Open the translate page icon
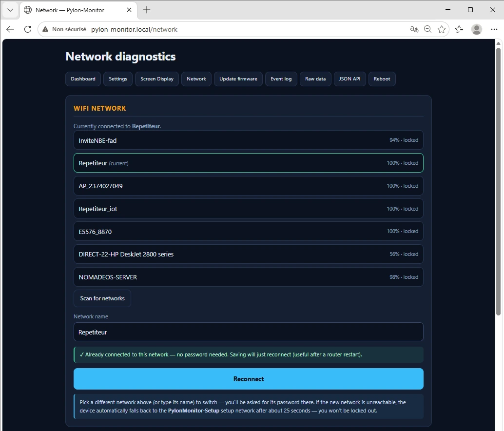The height and width of the screenshot is (431, 504). click(414, 29)
